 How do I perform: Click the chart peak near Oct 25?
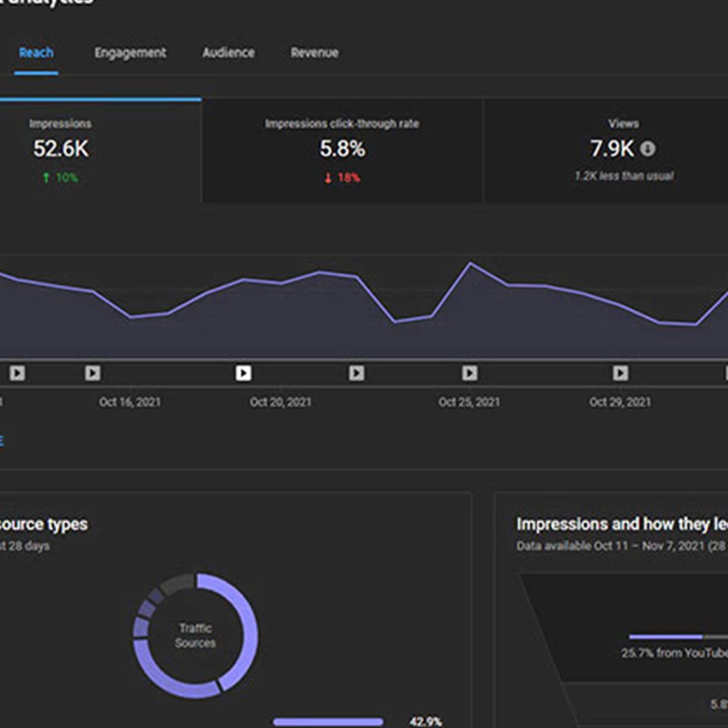471,264
